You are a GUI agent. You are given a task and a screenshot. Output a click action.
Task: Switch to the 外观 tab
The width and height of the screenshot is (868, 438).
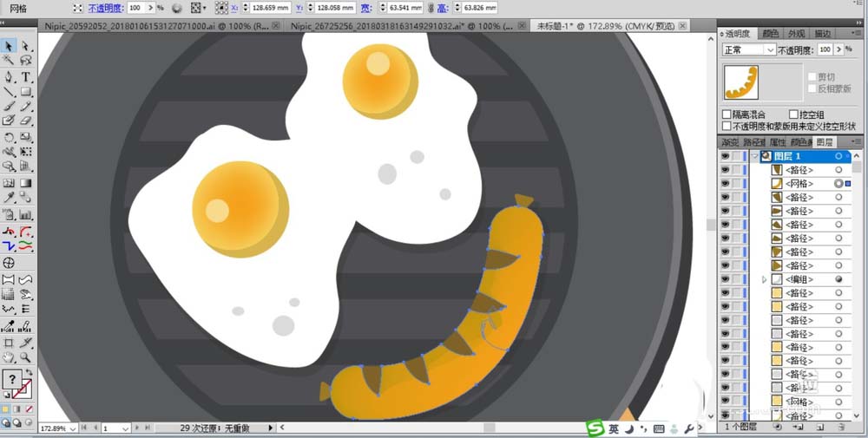(x=797, y=34)
